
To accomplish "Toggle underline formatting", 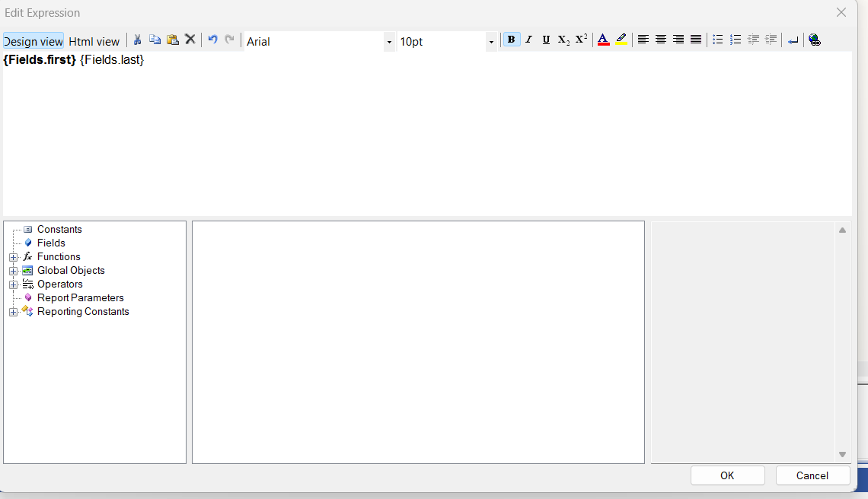I will point(546,40).
